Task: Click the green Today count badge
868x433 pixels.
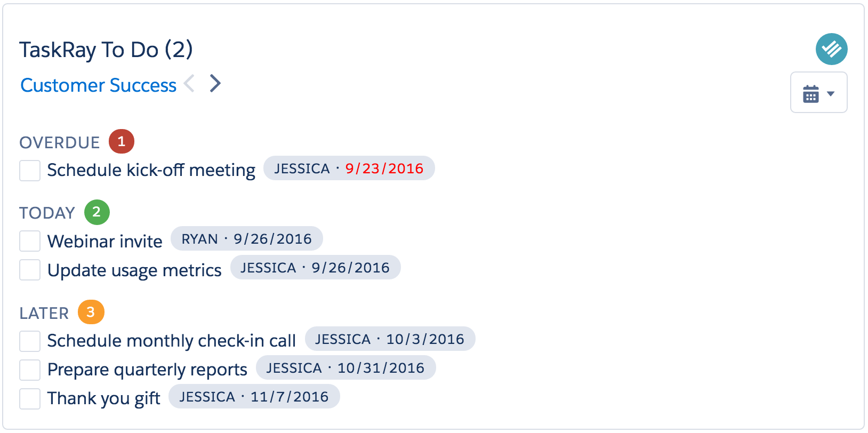Action: point(97,212)
